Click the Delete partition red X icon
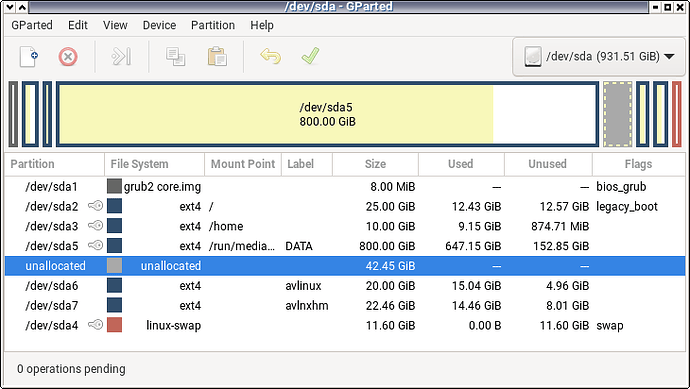The image size is (690, 389). click(68, 57)
